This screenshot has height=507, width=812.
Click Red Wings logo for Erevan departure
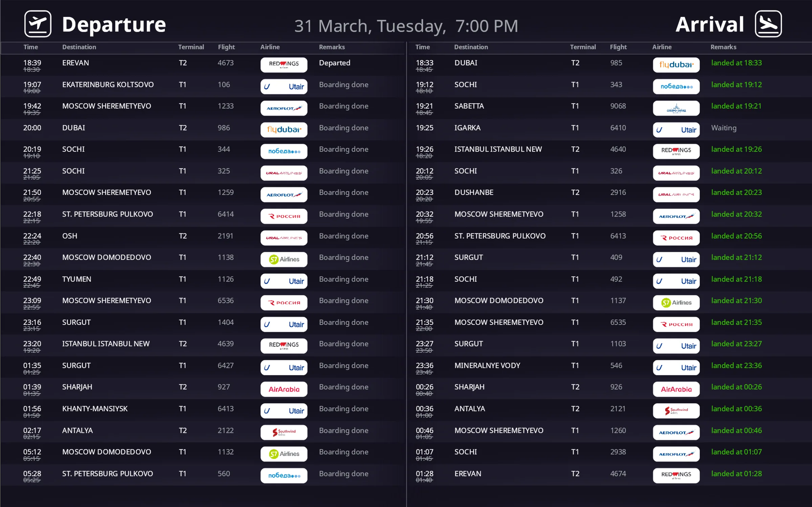(x=284, y=65)
